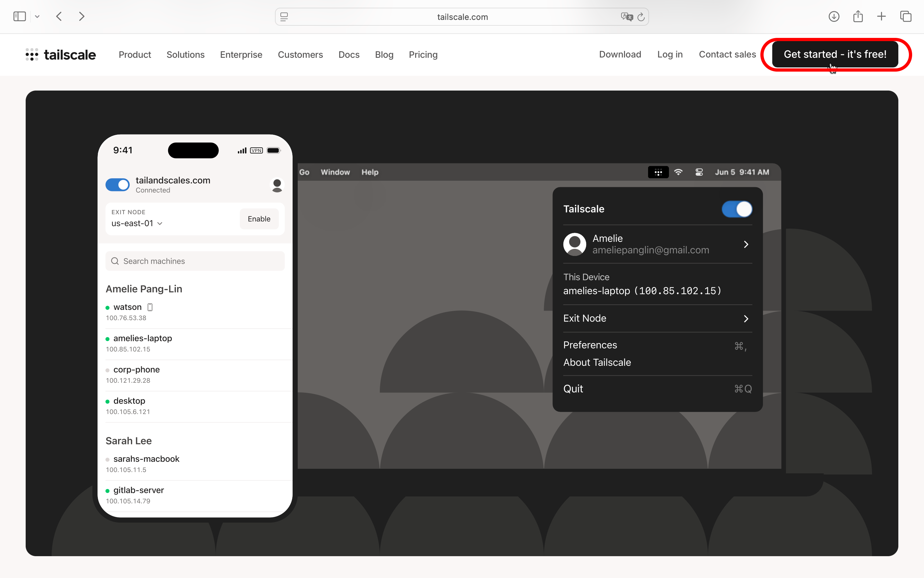Go to the Docs page
This screenshot has height=578, width=924.
pos(349,55)
